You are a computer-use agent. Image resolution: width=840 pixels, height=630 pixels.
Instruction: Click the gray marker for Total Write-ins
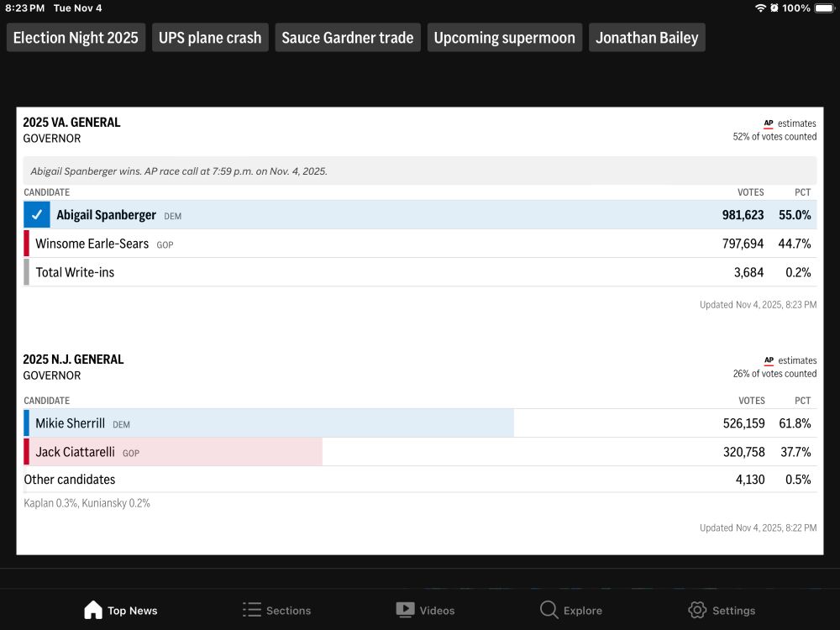[x=26, y=272]
